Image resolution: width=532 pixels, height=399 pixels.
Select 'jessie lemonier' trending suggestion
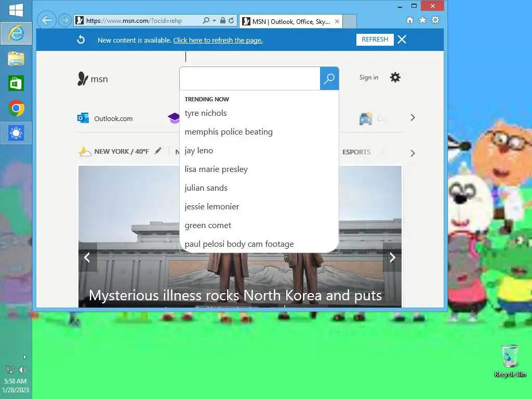pos(212,206)
